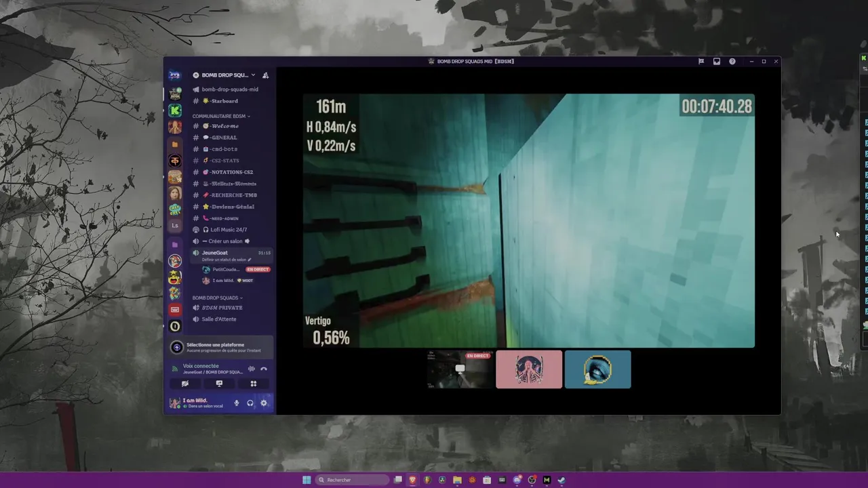868x488 pixels.
Task: Open Windows Start menu
Action: click(307, 480)
